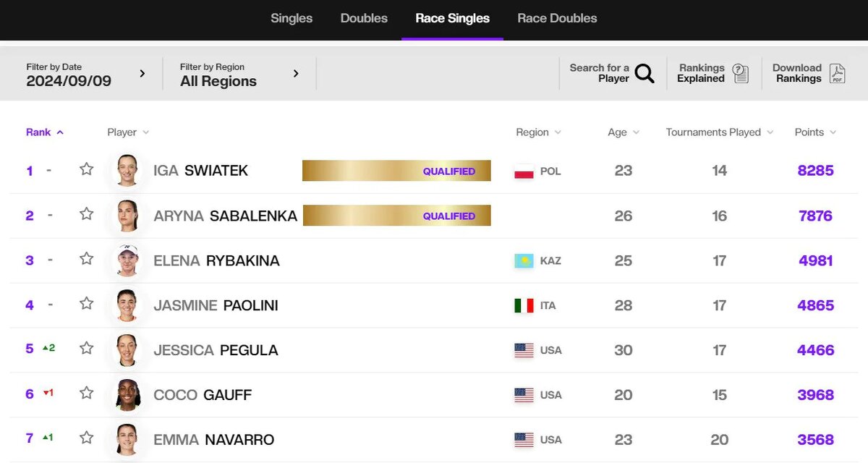The height and width of the screenshot is (463, 868).
Task: Favorite Iga Swiatek with the star
Action: click(x=87, y=169)
